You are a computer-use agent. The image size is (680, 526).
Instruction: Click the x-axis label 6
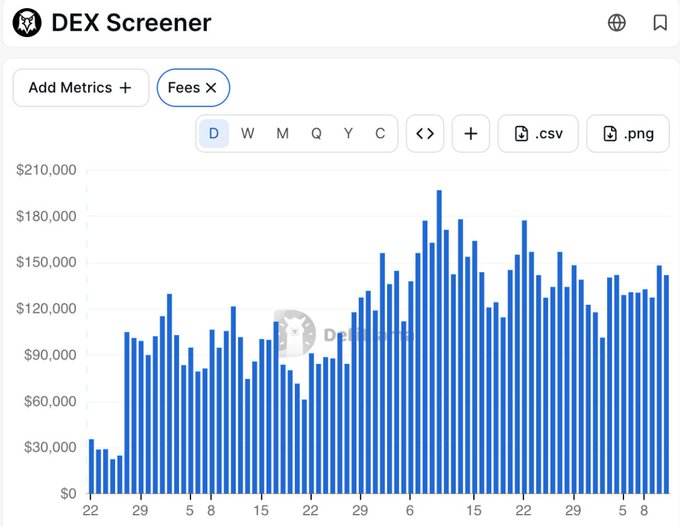point(410,511)
